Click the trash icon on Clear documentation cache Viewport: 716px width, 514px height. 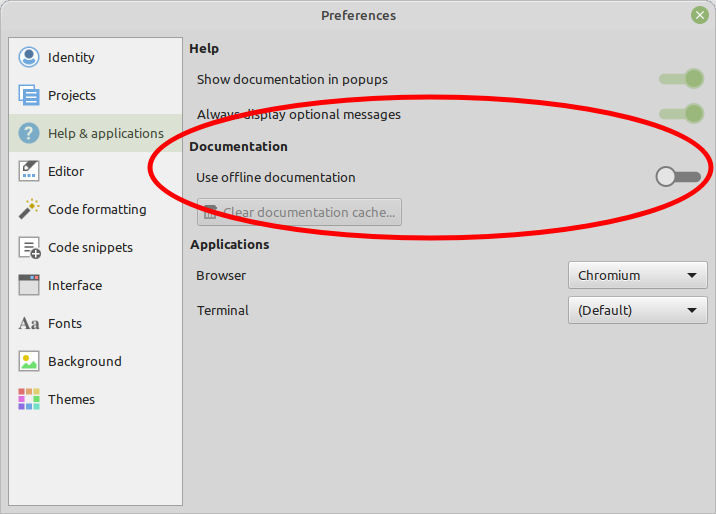pos(210,212)
